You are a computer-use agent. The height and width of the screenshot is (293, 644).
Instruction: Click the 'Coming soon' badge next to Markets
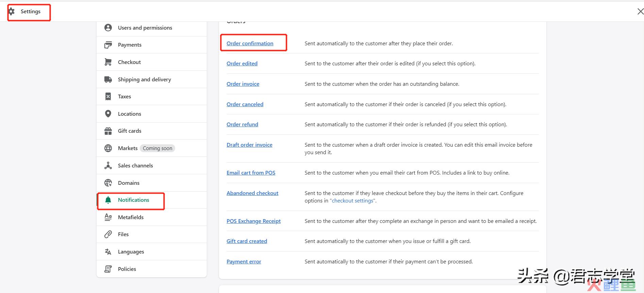click(157, 148)
